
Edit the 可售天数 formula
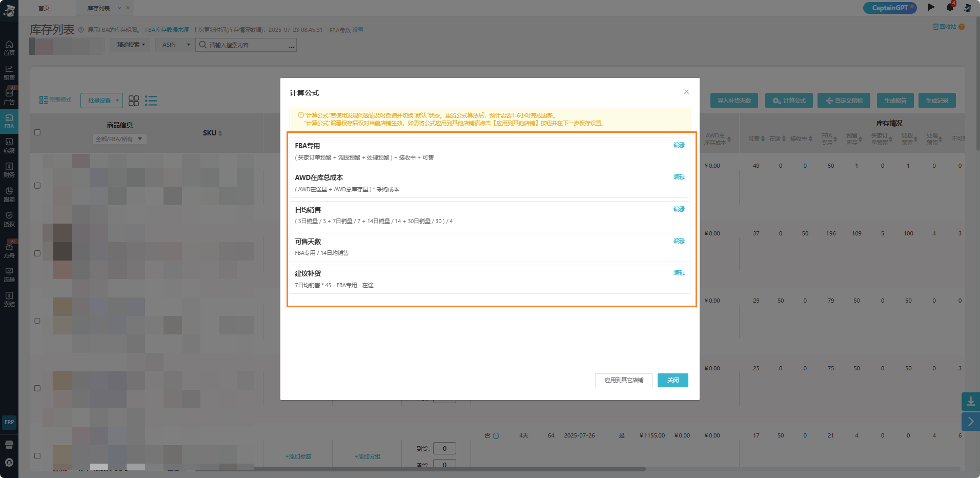(x=679, y=241)
